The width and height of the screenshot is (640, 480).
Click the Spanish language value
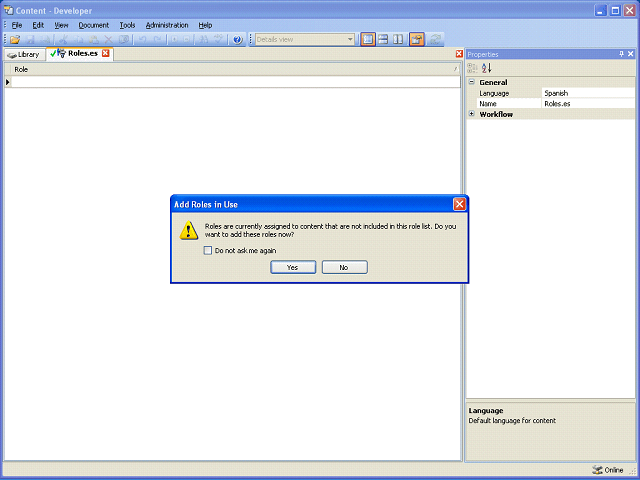point(588,93)
